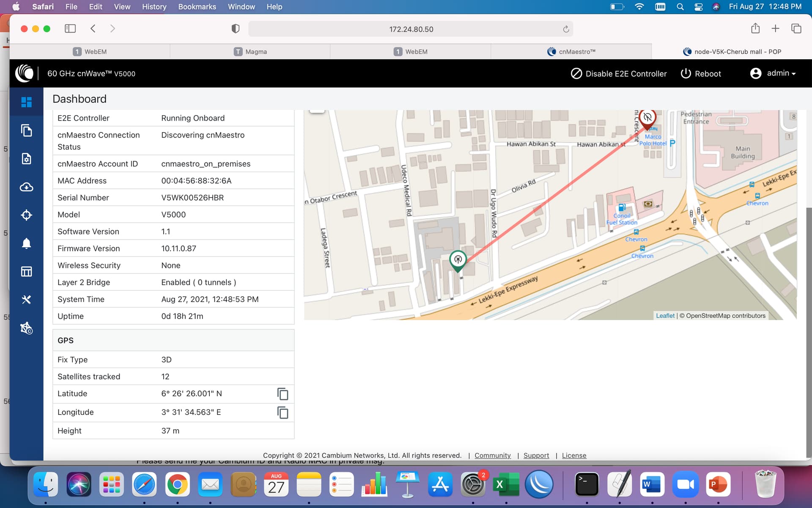
Task: Open the History menu
Action: (x=154, y=7)
